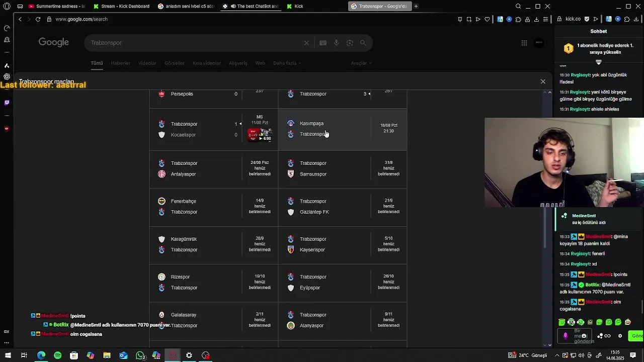Search by image with lens icon
The width and height of the screenshot is (644, 362).
[350, 43]
